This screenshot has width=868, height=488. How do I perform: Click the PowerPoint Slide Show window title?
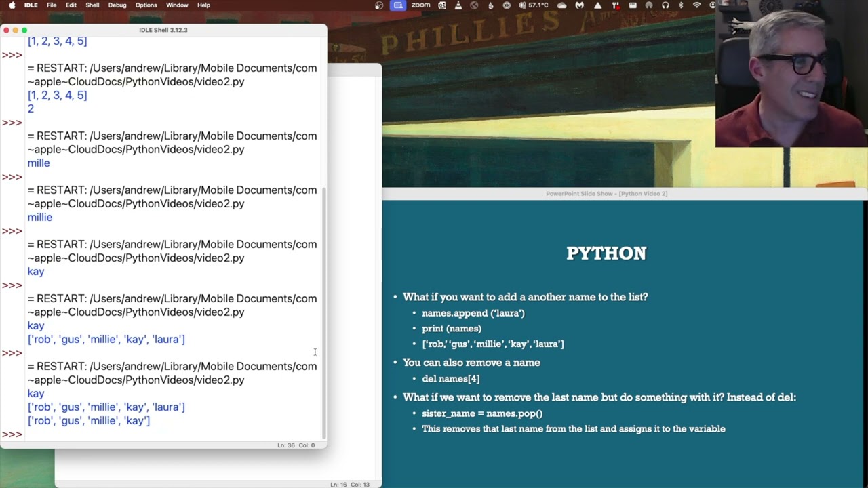tap(606, 194)
